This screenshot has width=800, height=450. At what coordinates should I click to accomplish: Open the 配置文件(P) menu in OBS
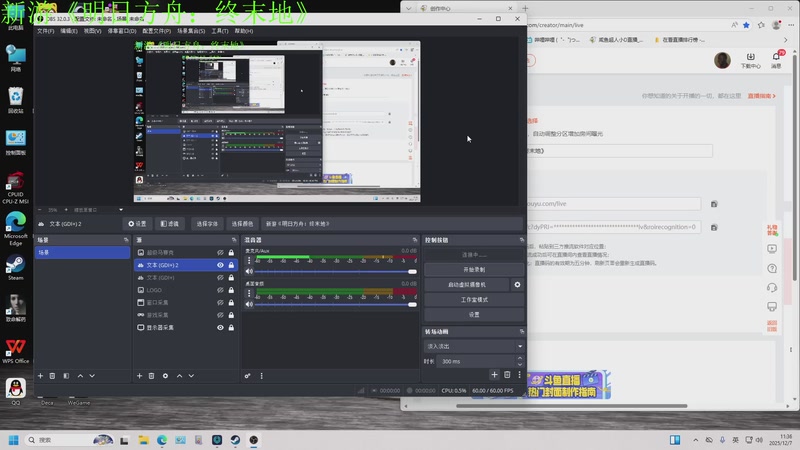(157, 31)
